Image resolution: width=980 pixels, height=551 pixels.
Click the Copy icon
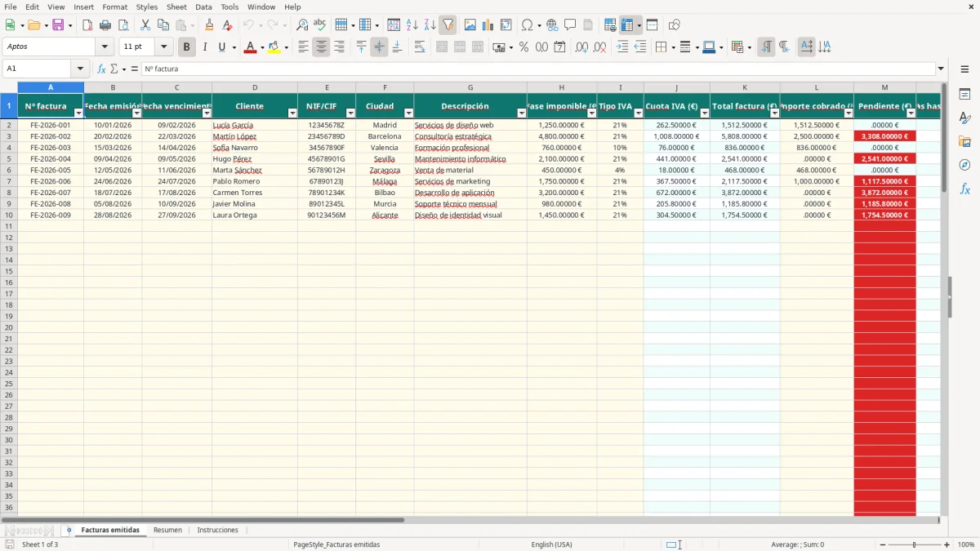pyautogui.click(x=163, y=25)
